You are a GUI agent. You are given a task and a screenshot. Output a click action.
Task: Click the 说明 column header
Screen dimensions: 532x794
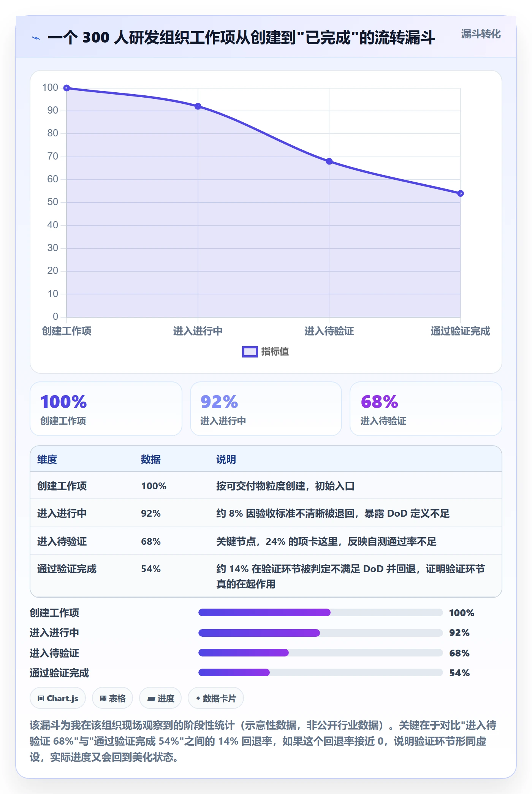point(226,459)
